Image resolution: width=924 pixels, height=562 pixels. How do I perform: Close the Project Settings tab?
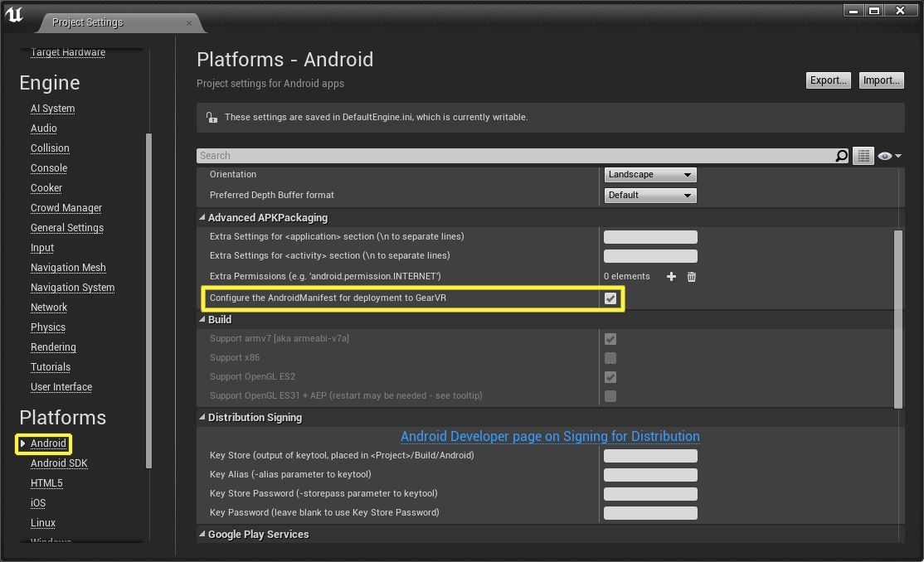click(188, 23)
